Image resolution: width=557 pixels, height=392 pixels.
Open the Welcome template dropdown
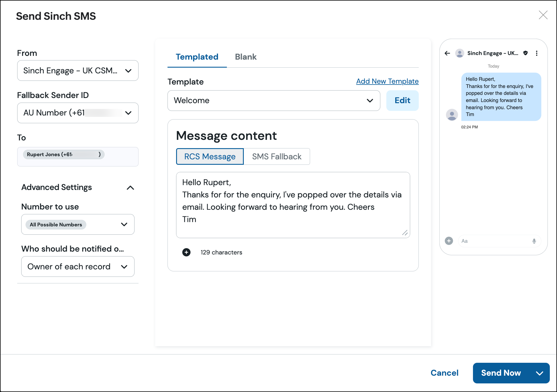tap(274, 101)
